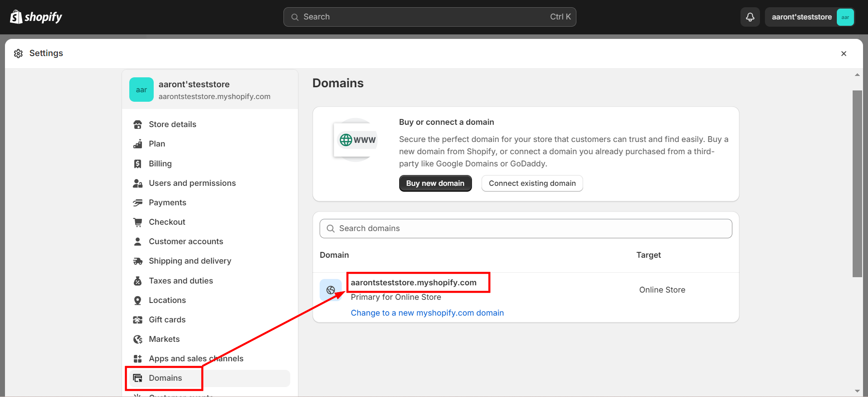
Task: Click the vertical scrollbar thumb
Action: pyautogui.click(x=857, y=184)
